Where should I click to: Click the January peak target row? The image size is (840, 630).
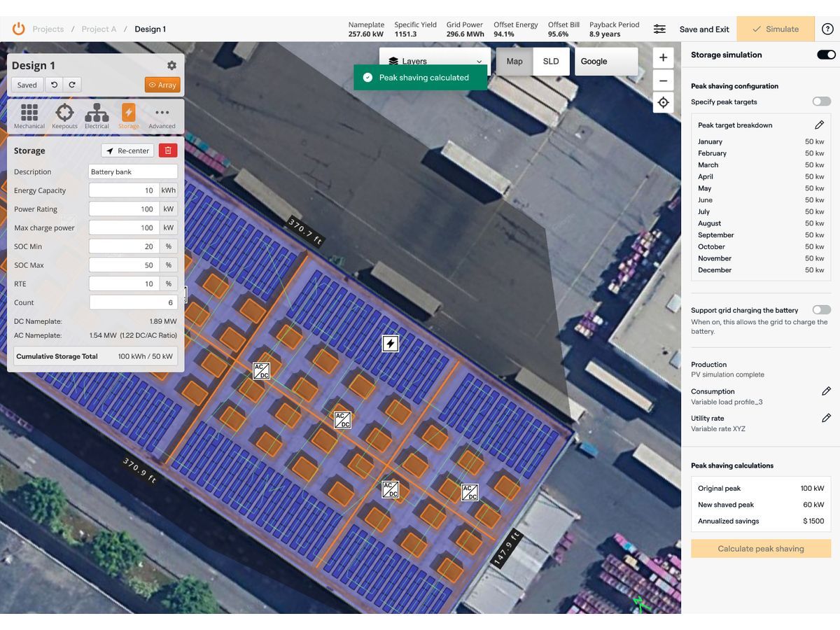click(x=761, y=141)
